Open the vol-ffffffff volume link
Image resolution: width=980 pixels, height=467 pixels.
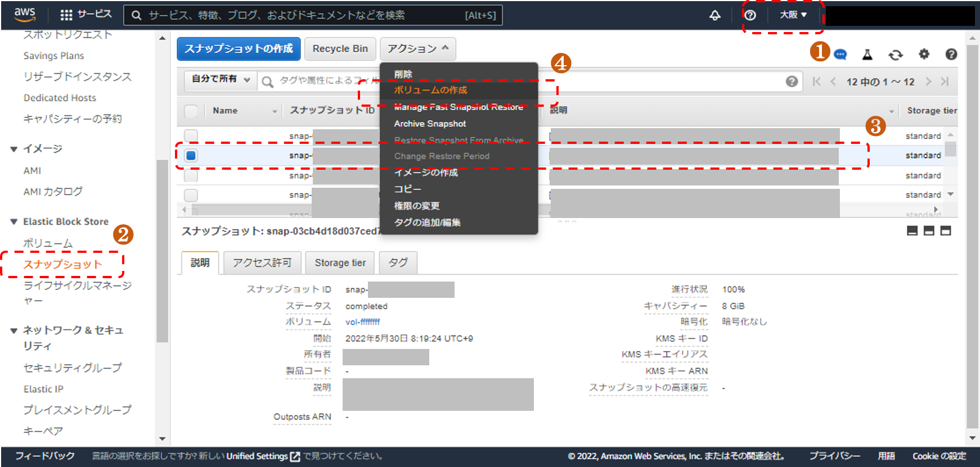(362, 322)
